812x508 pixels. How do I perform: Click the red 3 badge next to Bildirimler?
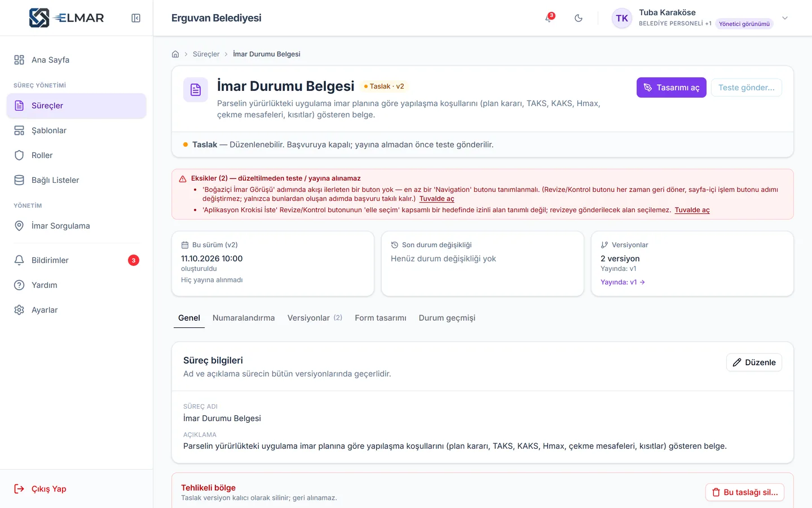coord(134,260)
